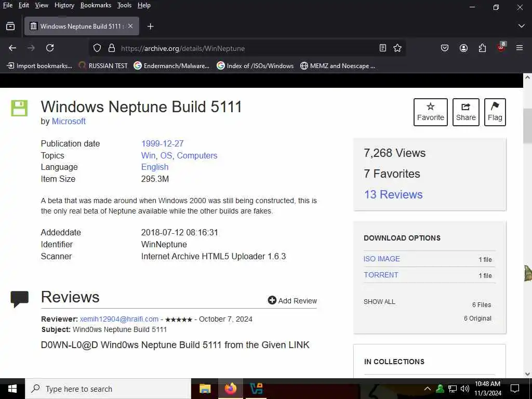Open the Index of /ISOs/Windows bookmark
Image resolution: width=532 pixels, height=399 pixels.
point(255,66)
